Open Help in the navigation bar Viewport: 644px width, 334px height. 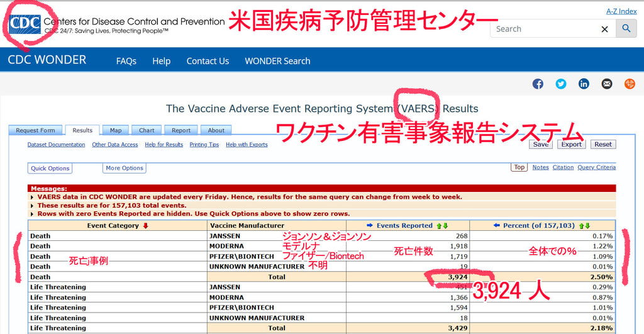tap(162, 61)
